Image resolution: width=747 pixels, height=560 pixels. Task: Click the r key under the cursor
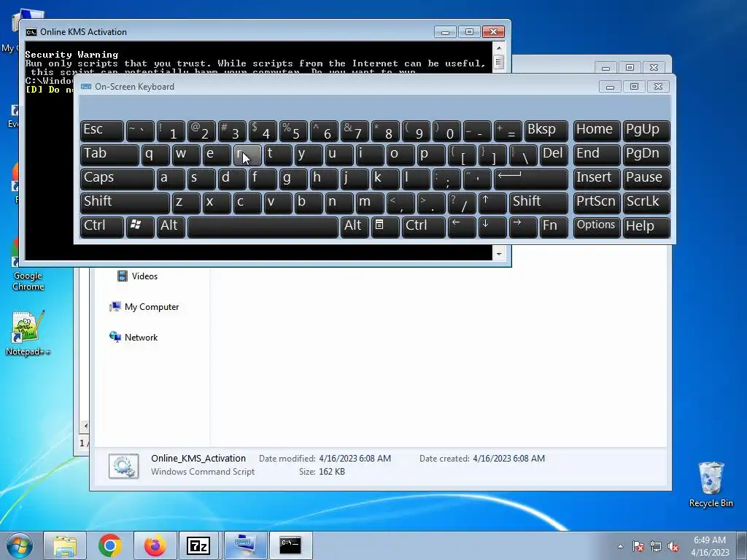coord(247,155)
